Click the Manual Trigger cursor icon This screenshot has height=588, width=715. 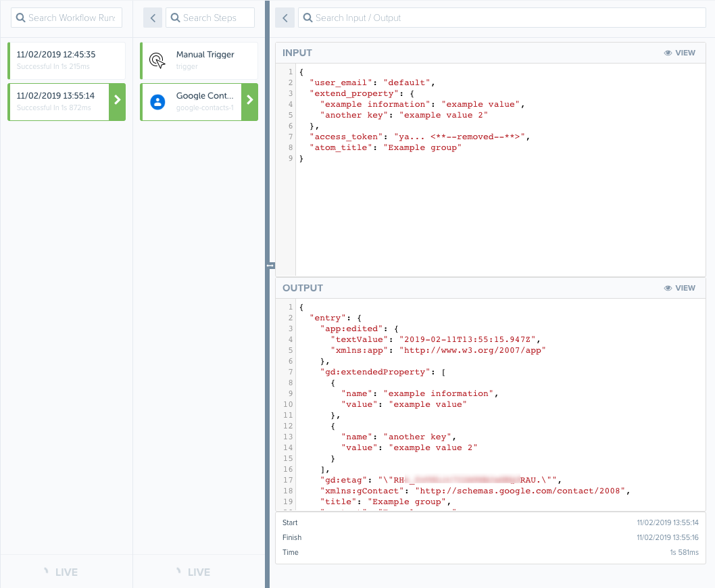[157, 60]
